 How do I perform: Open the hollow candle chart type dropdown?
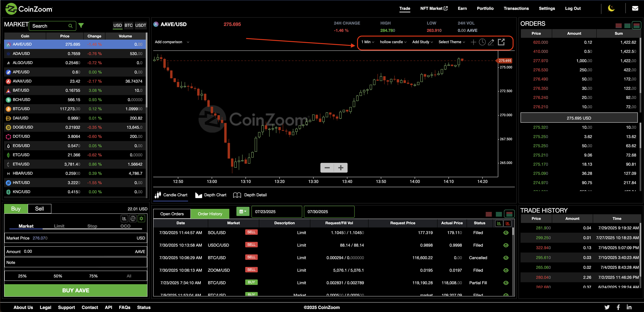click(393, 42)
